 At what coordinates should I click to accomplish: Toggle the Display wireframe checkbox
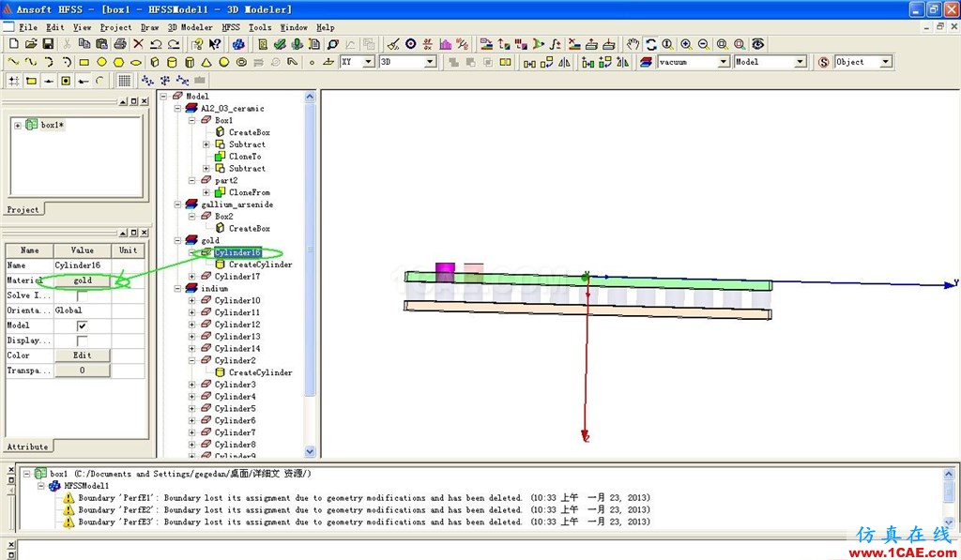coord(82,341)
